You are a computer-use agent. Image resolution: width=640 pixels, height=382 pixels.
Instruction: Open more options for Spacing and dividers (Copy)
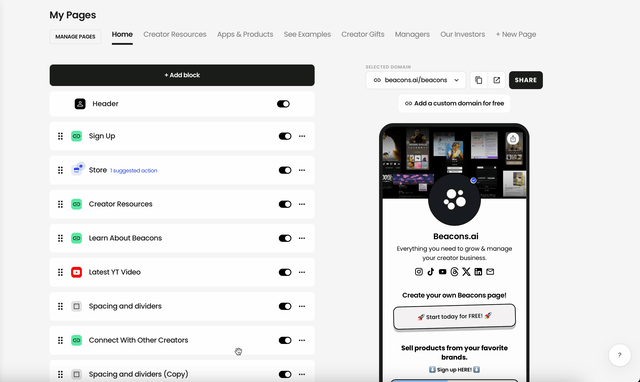(x=302, y=374)
